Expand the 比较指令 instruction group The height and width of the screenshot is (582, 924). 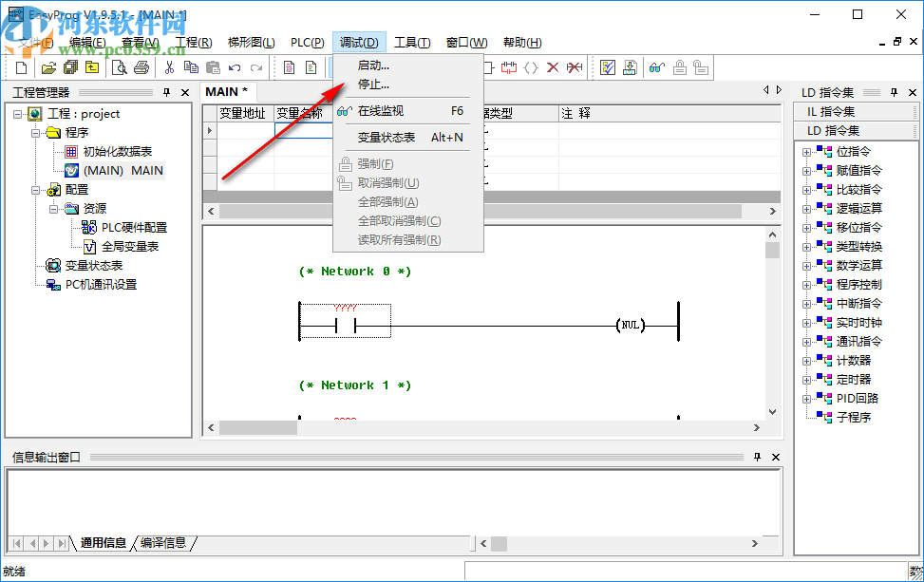pyautogui.click(x=806, y=190)
